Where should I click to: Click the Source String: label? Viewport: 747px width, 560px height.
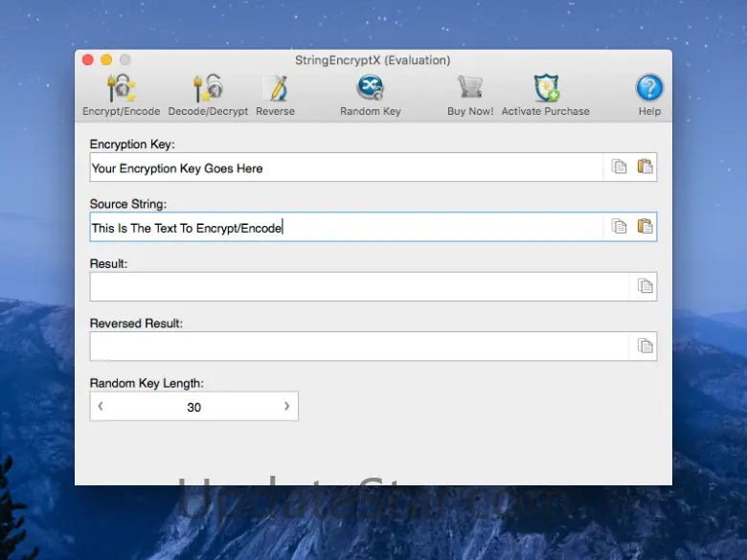128,204
